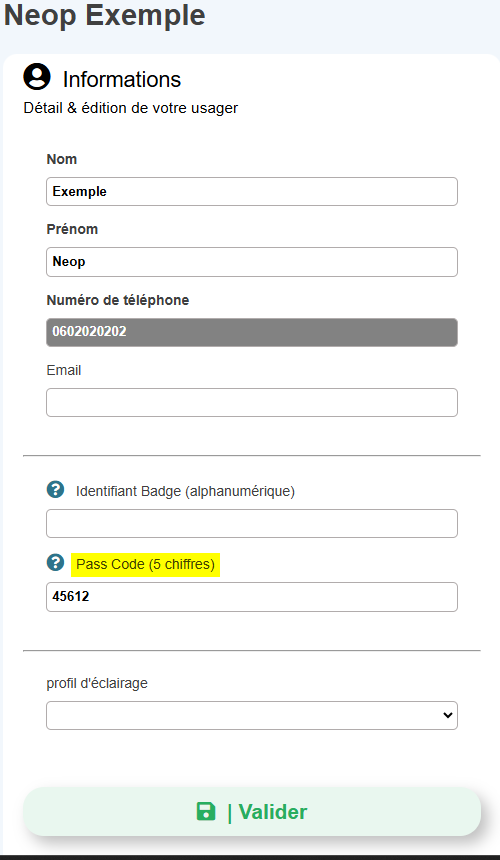Select the Numéro de téléphone label
The image size is (500, 860).
coord(118,300)
